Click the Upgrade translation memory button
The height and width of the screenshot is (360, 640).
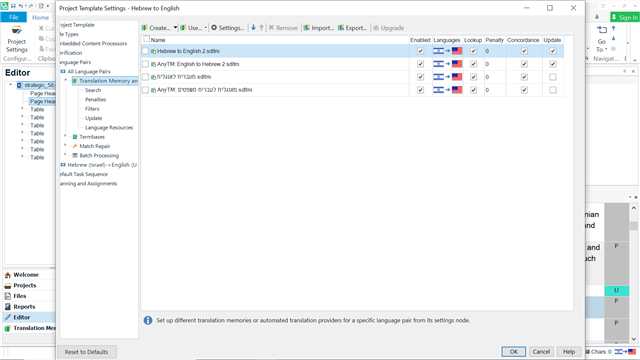pyautogui.click(x=389, y=28)
